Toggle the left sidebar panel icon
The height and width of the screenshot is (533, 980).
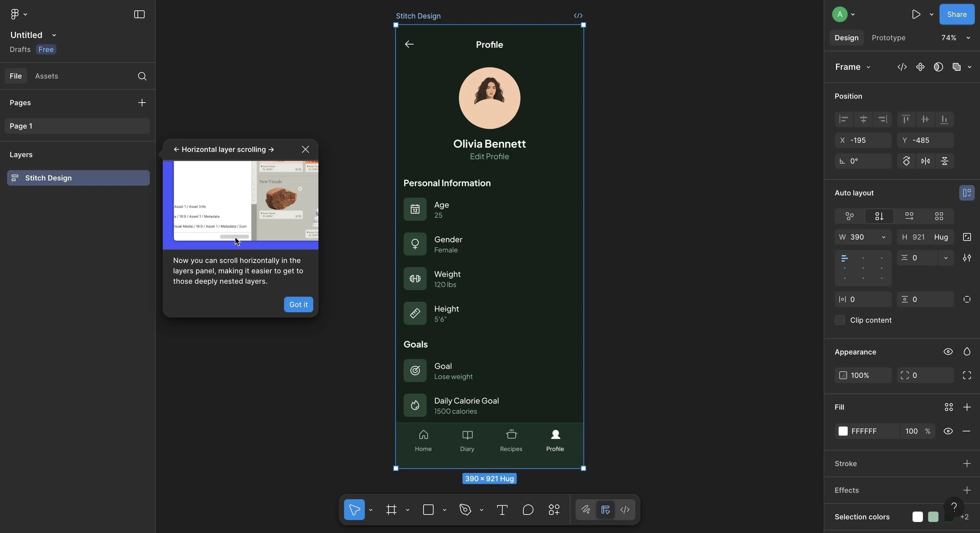click(139, 15)
